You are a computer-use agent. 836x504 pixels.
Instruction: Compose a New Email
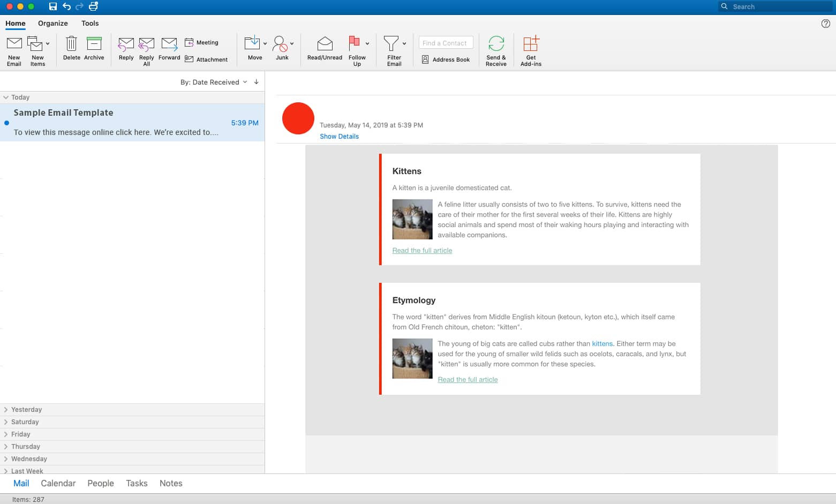click(x=14, y=50)
